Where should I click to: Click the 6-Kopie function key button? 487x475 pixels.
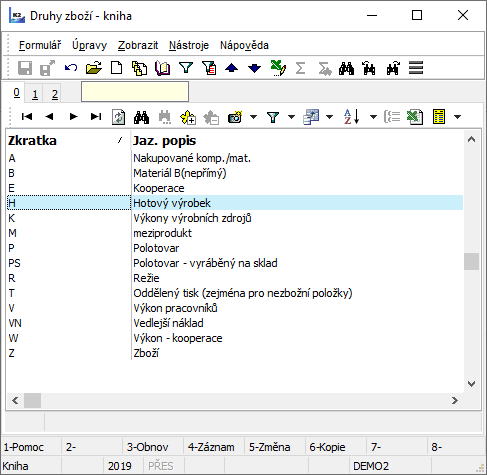point(336,447)
